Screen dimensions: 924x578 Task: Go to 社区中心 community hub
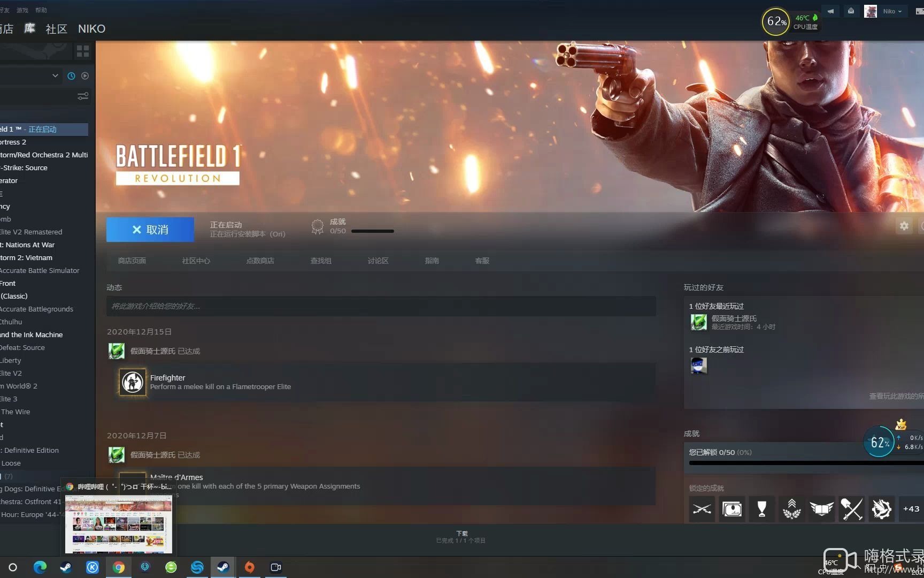(x=196, y=261)
